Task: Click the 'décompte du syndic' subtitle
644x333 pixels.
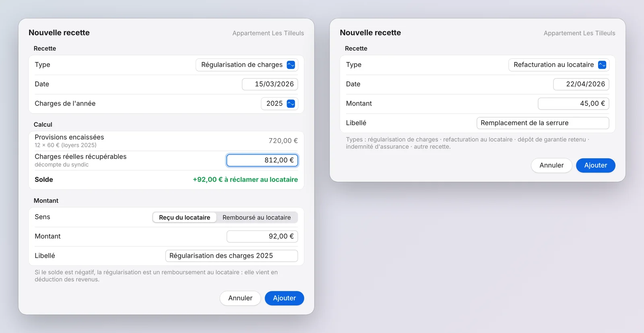Action: (62, 164)
